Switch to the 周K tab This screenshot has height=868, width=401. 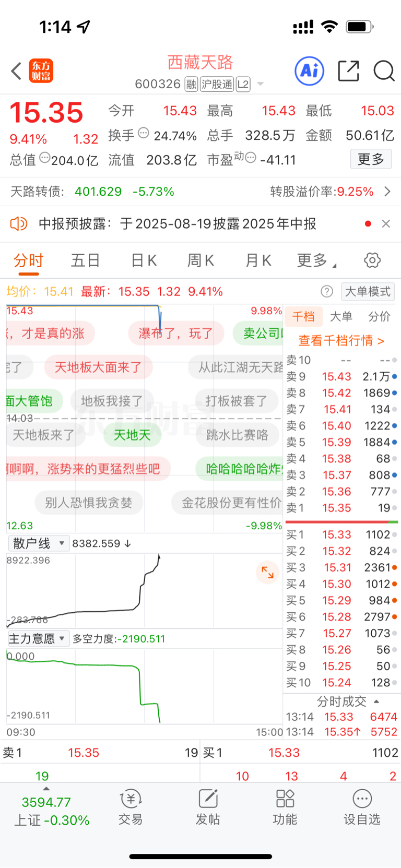pyautogui.click(x=200, y=260)
